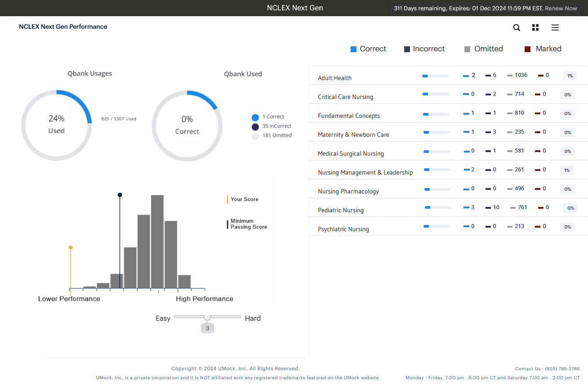Click the Qbank Usages heading
Image resolution: width=588 pixels, height=386 pixels.
coord(90,73)
